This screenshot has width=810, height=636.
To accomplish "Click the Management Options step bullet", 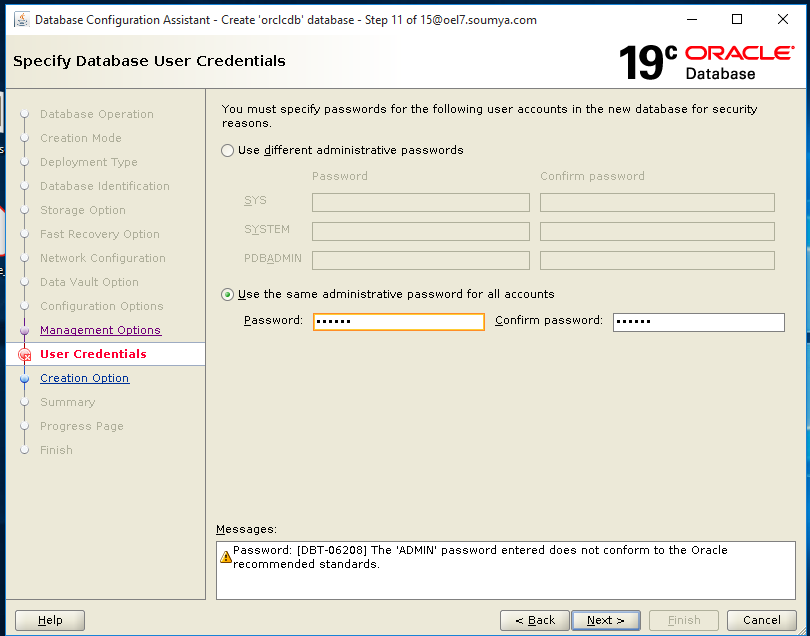I will click(x=24, y=331).
